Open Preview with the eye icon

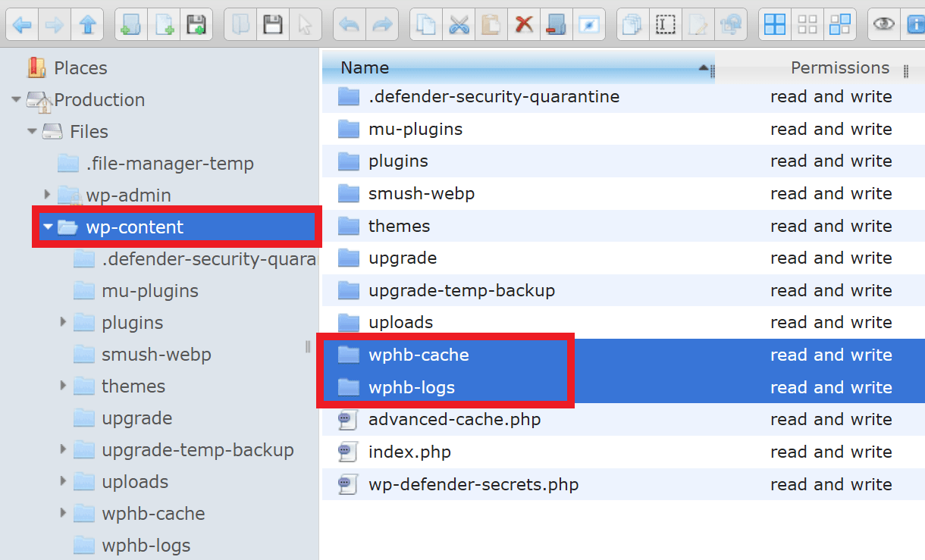click(x=884, y=24)
